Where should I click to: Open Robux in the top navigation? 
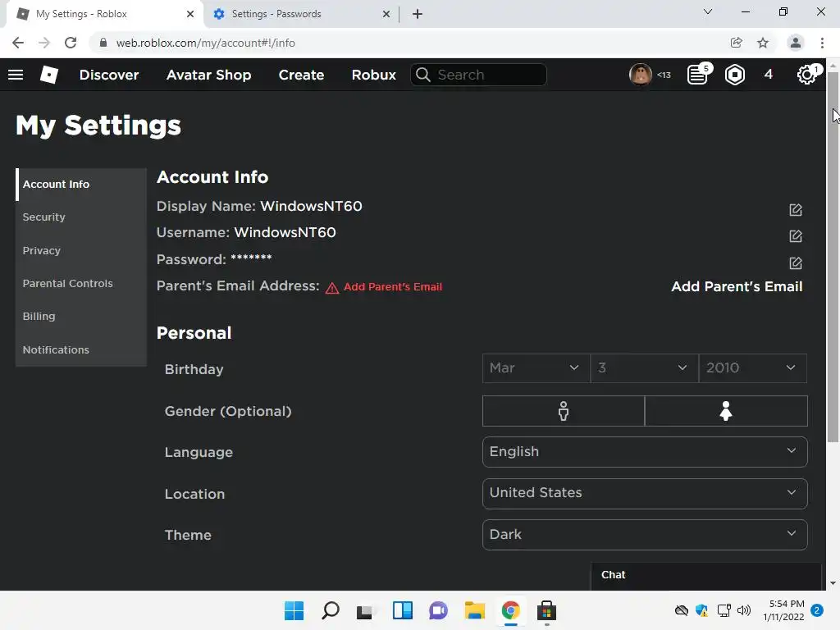tap(374, 75)
